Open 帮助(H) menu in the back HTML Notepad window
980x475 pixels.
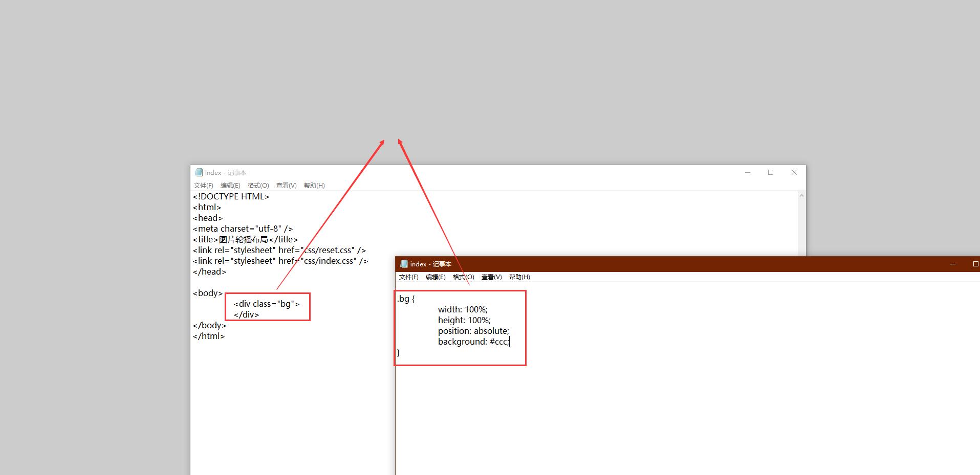(314, 186)
